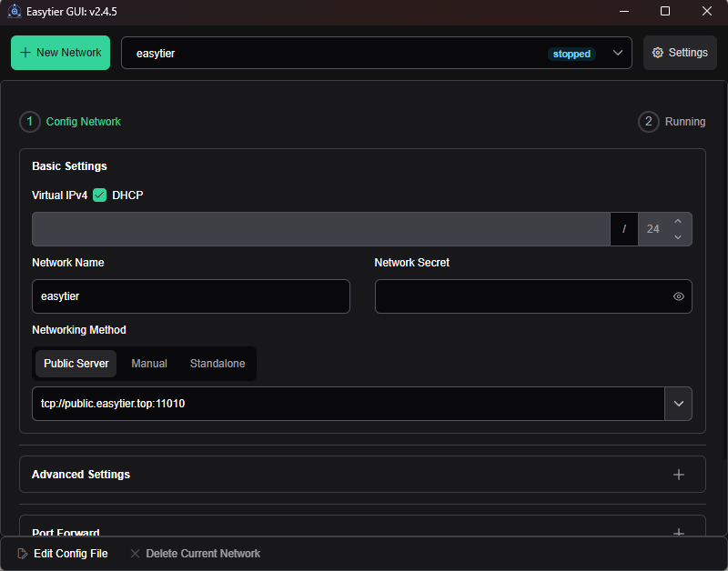Click the Easytier app logo in title bar
Image resolution: width=728 pixels, height=571 pixels.
[x=15, y=12]
